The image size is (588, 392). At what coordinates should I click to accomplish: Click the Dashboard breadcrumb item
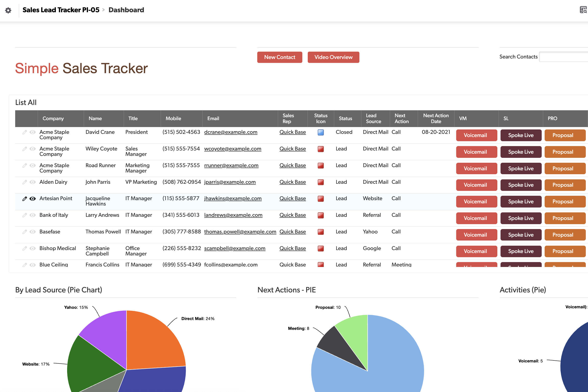point(126,10)
